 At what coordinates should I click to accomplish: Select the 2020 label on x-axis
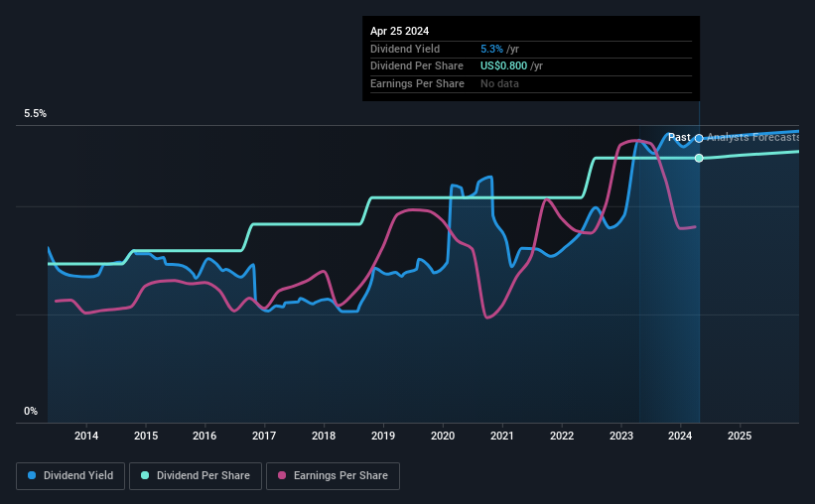pos(443,436)
